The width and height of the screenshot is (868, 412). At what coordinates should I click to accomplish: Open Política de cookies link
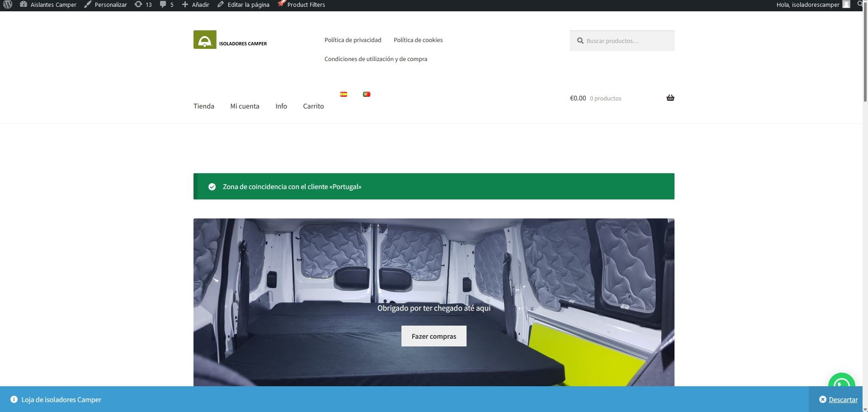[418, 40]
